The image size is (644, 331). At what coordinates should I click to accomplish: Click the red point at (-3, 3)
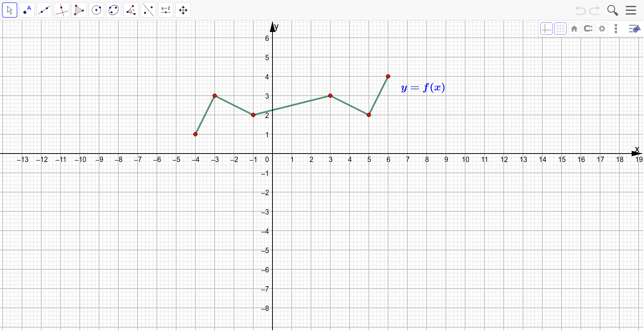click(x=215, y=96)
